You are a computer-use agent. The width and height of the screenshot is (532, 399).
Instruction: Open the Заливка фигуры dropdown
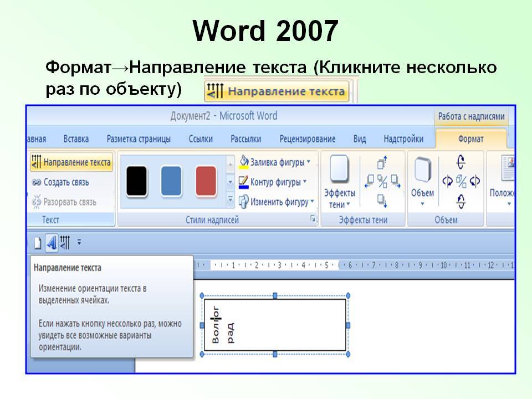coord(275,162)
